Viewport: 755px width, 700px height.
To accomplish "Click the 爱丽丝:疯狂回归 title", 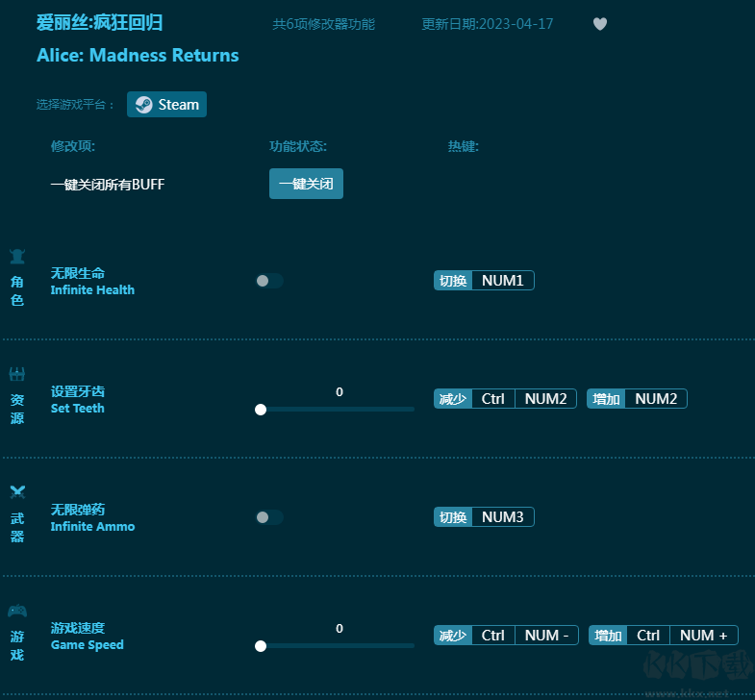I will pyautogui.click(x=100, y=23).
